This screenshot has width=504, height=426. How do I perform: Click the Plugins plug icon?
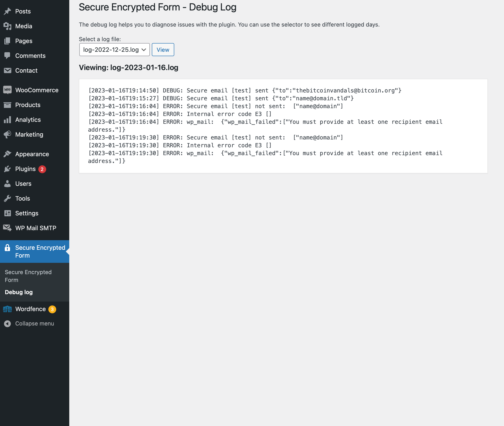point(7,169)
